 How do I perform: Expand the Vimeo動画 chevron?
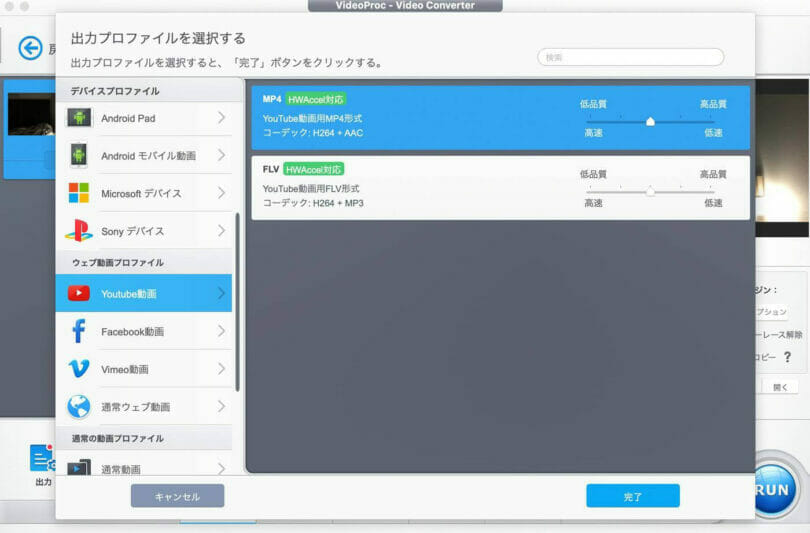pos(222,369)
